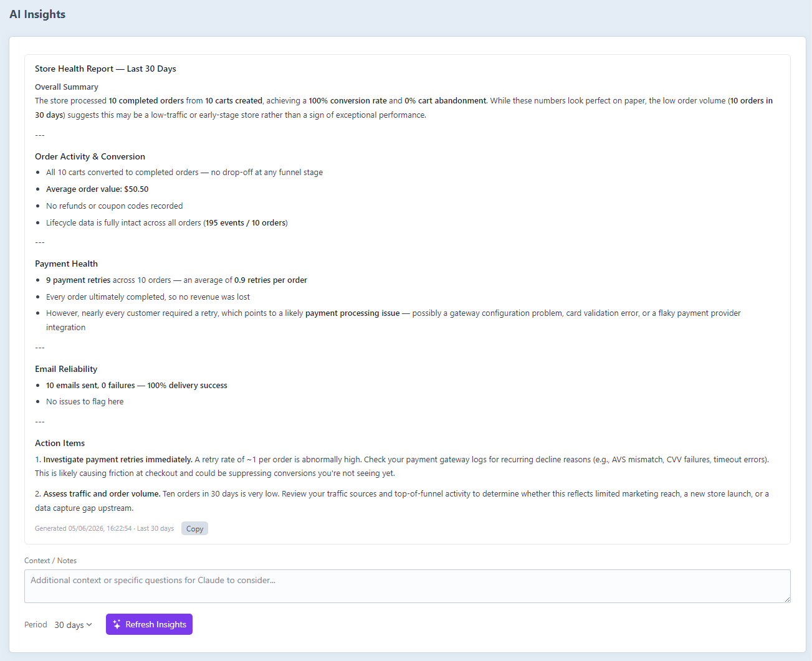The width and height of the screenshot is (812, 661).
Task: Click the Store Health Report title
Action: coord(105,69)
